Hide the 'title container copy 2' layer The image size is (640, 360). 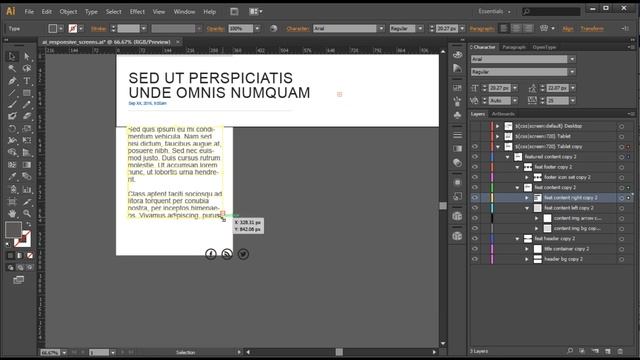pos(475,249)
